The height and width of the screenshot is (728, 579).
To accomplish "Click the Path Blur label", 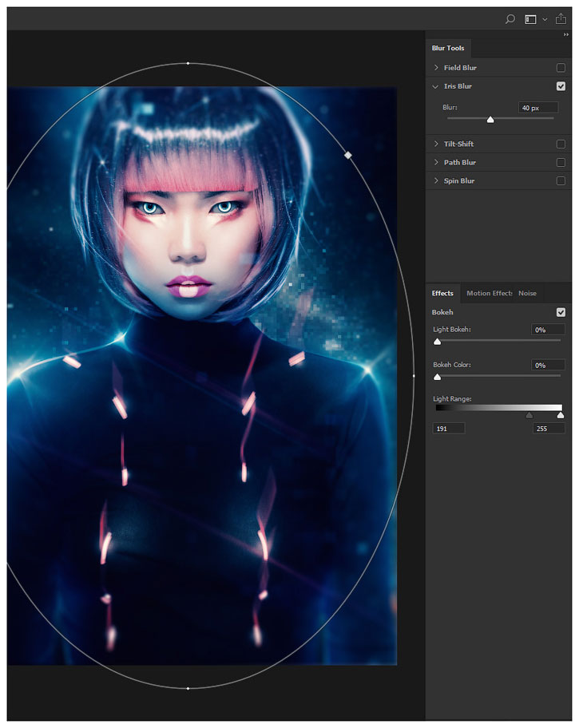I will tap(460, 162).
